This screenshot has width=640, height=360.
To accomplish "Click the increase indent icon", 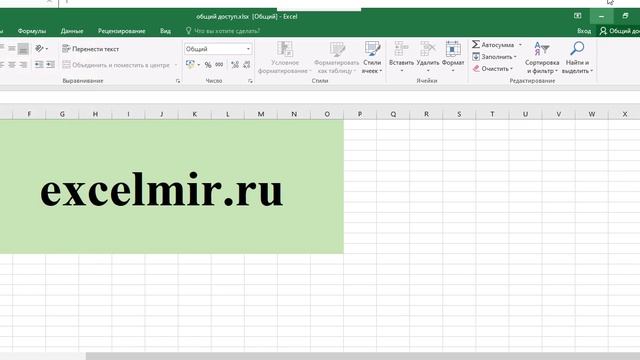I will coord(50,64).
